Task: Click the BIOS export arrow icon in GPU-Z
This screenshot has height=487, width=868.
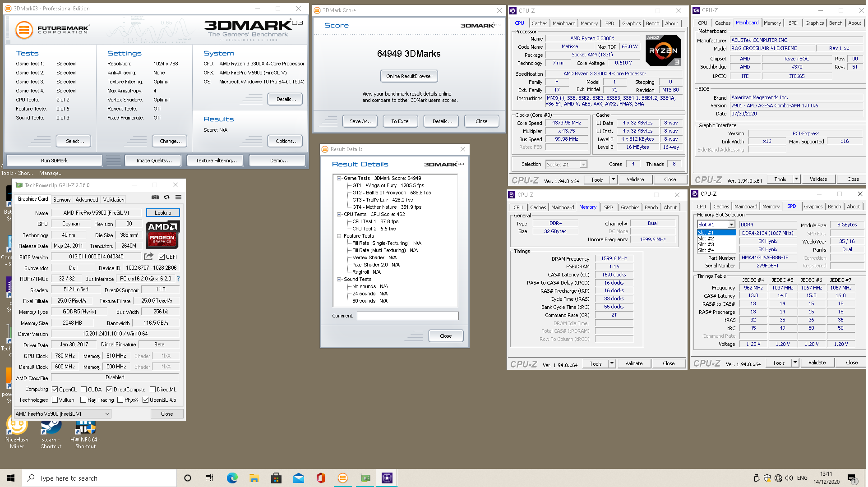Action: (148, 257)
